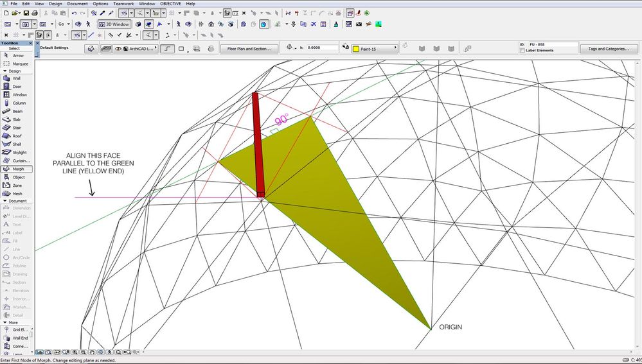The width and height of the screenshot is (642, 364).
Task: Open the Teamwork menu
Action: pos(123,4)
